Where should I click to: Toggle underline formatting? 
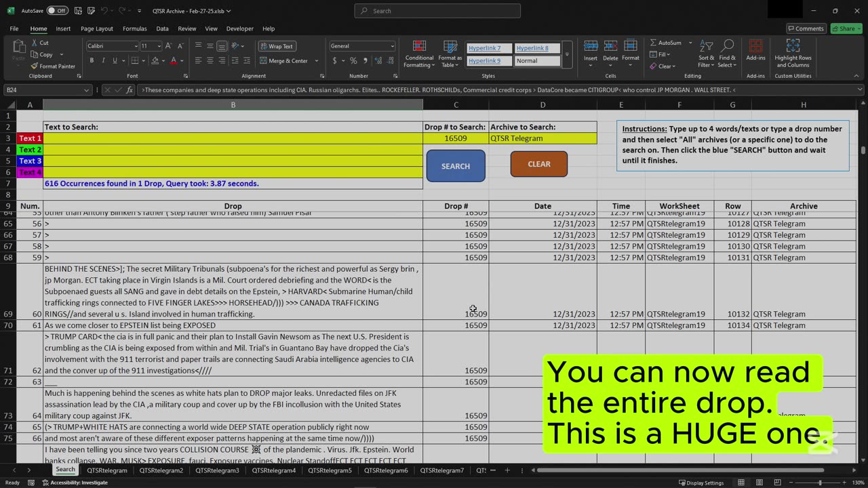pos(114,60)
